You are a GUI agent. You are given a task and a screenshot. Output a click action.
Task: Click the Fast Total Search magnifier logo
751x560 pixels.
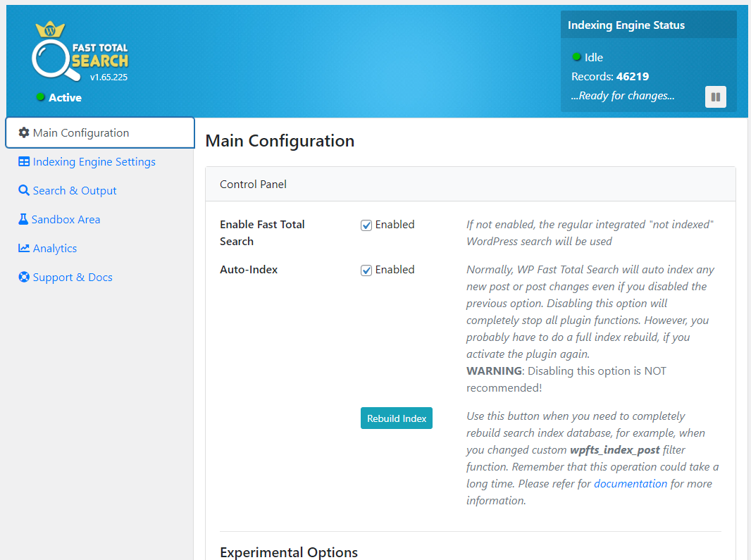coord(80,51)
